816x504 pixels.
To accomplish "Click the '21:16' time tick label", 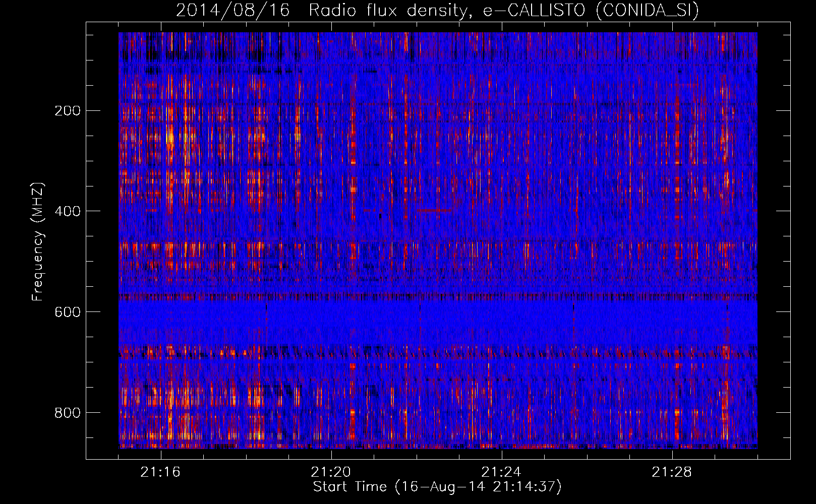I will coord(160,472).
